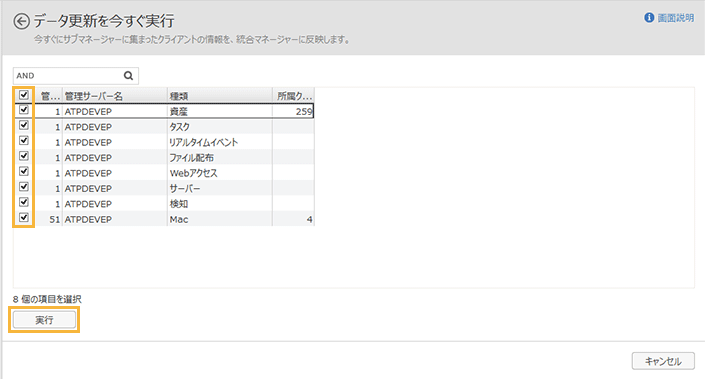705x379 pixels.
Task: Uncheck the 資産 row checkbox
Action: click(x=24, y=110)
